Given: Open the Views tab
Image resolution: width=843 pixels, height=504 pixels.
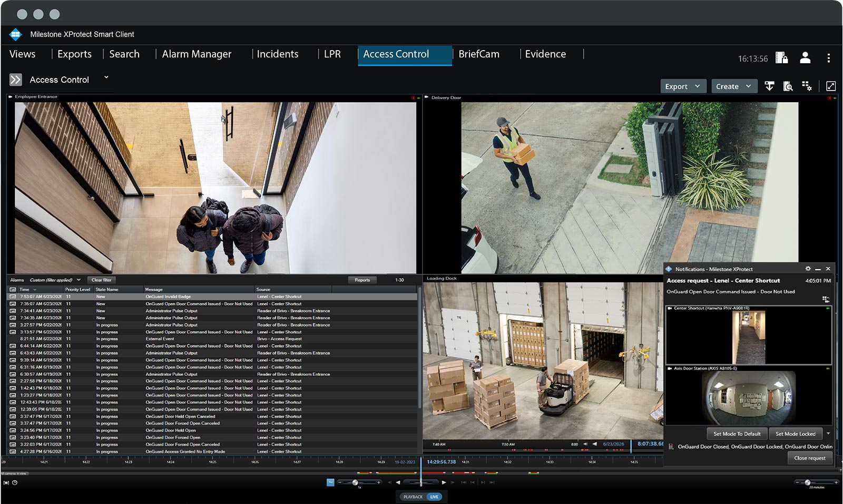Looking at the screenshot, I should pyautogui.click(x=23, y=54).
